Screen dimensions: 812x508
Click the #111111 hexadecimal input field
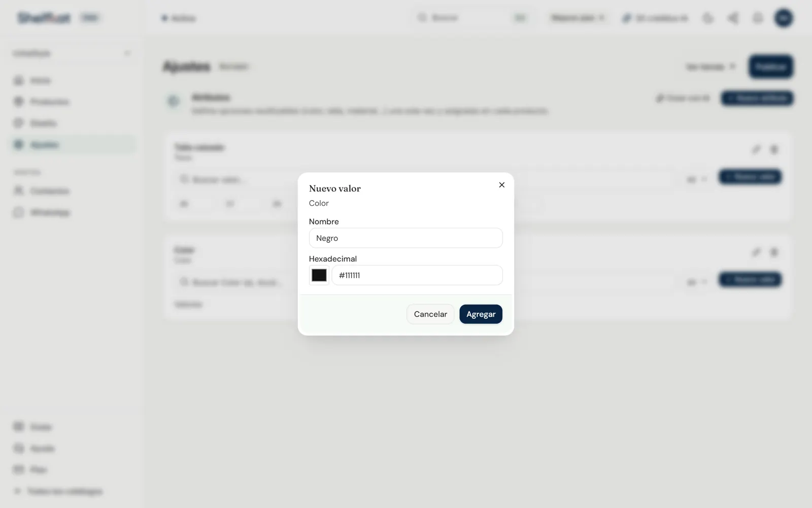tap(417, 275)
